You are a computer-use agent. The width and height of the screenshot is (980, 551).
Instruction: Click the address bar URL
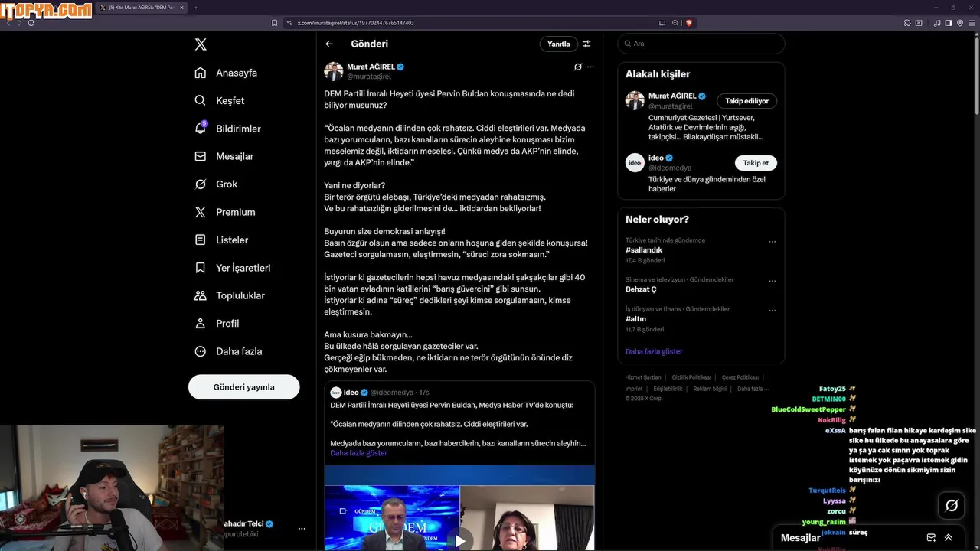tap(355, 23)
